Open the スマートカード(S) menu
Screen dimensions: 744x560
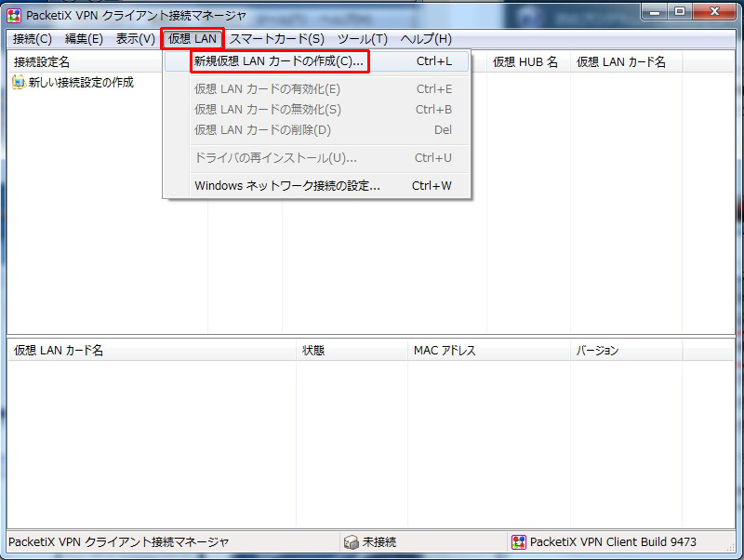tap(276, 39)
